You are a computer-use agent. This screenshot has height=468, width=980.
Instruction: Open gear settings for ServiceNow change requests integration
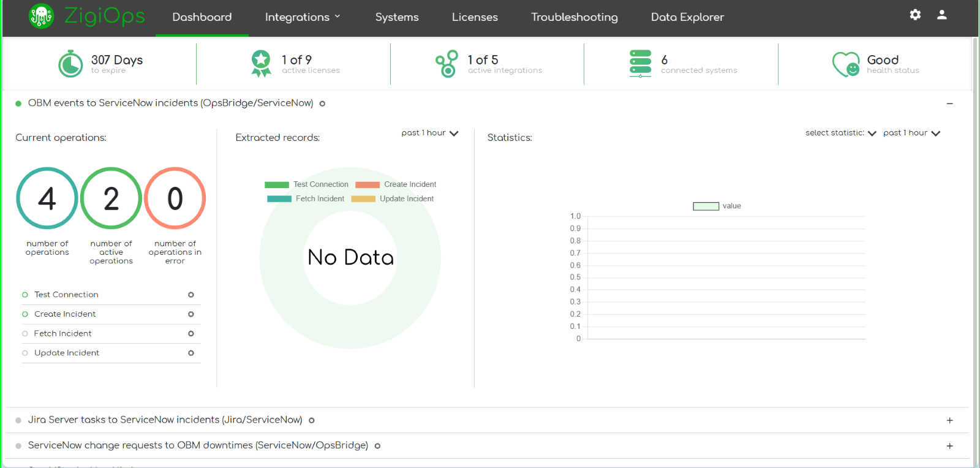(x=377, y=446)
